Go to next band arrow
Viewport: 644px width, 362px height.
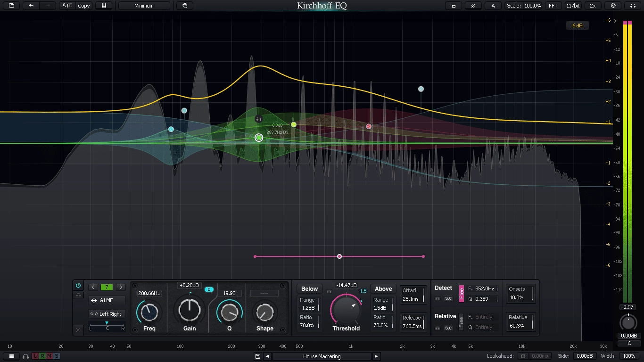coord(121,287)
